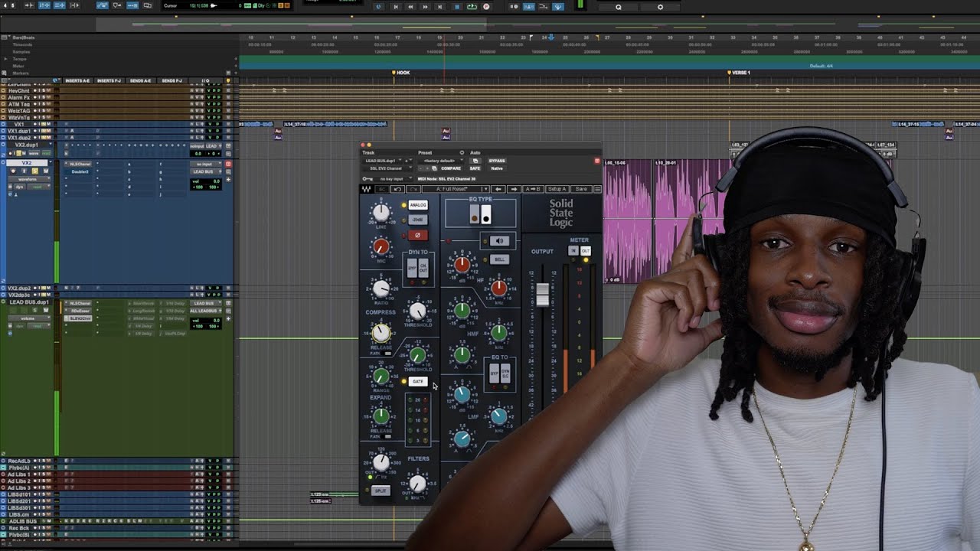Open the 'A: Full Reset' preset dropdown

point(456,189)
